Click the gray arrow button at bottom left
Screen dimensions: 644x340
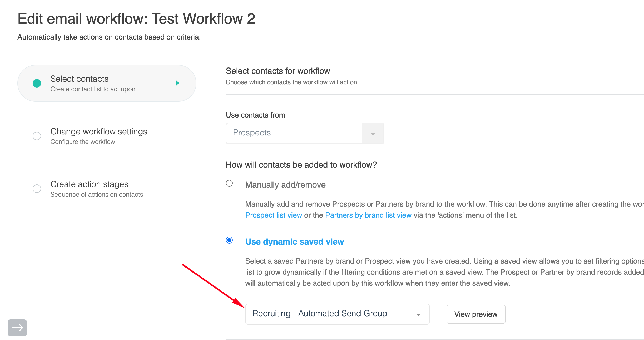click(x=17, y=328)
